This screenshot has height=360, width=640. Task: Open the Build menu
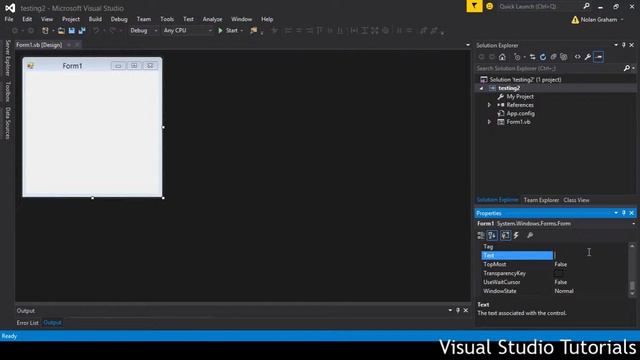[95, 19]
